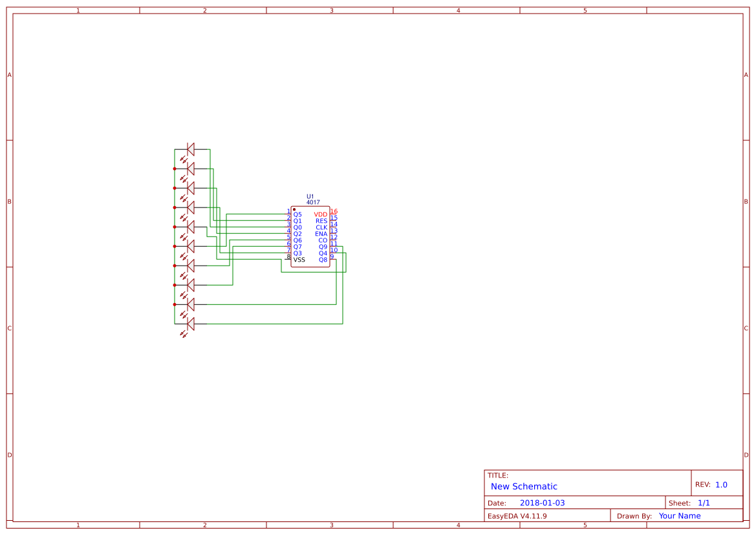Click the CO carry-out pin of the counter
This screenshot has height=535, width=756.
coord(323,240)
